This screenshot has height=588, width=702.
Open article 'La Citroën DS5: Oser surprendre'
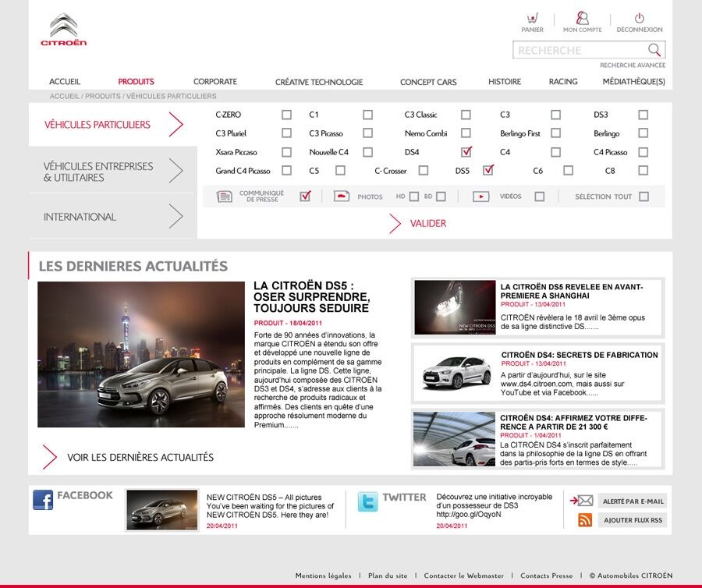[x=311, y=296]
